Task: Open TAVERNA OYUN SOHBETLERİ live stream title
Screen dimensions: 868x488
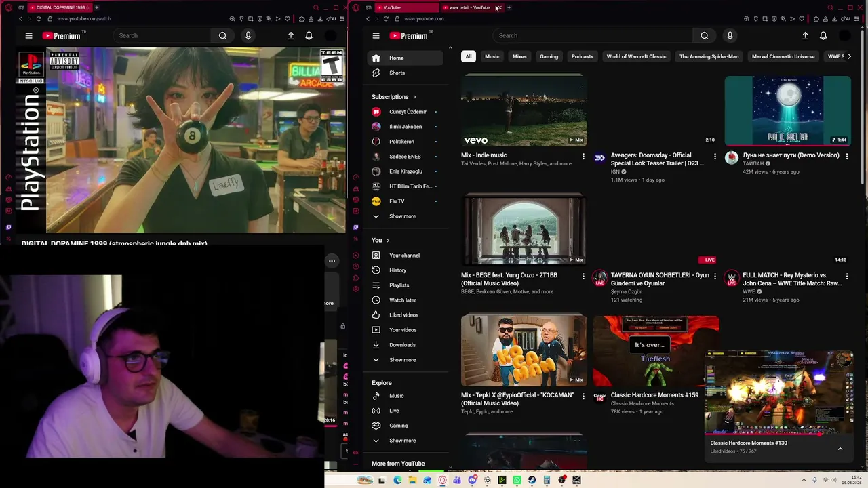Action: click(x=660, y=279)
